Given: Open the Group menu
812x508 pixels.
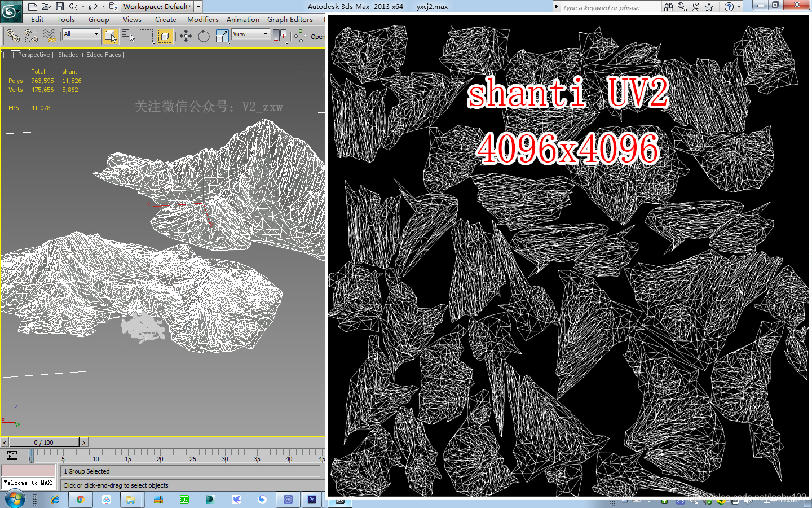Looking at the screenshot, I should coord(99,19).
